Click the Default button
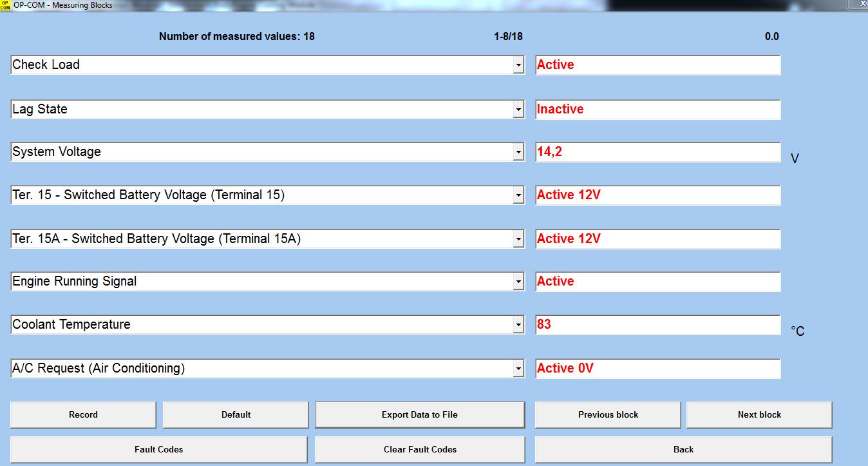 [x=236, y=414]
